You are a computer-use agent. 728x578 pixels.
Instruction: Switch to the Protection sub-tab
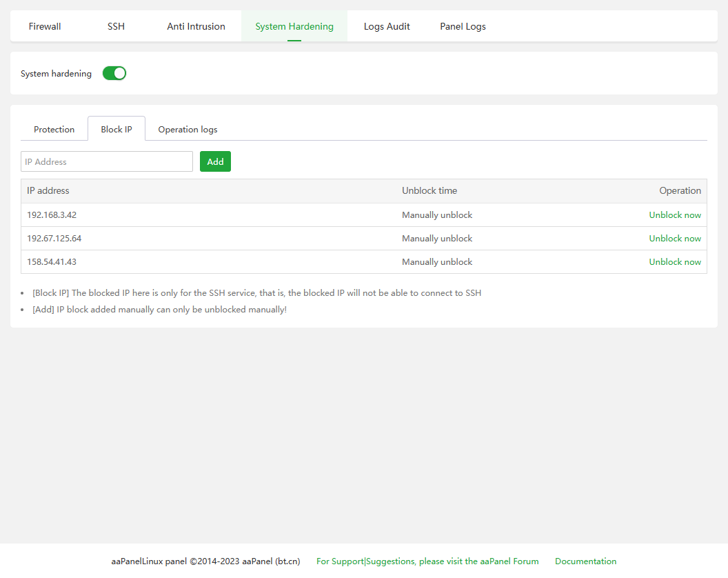54,129
